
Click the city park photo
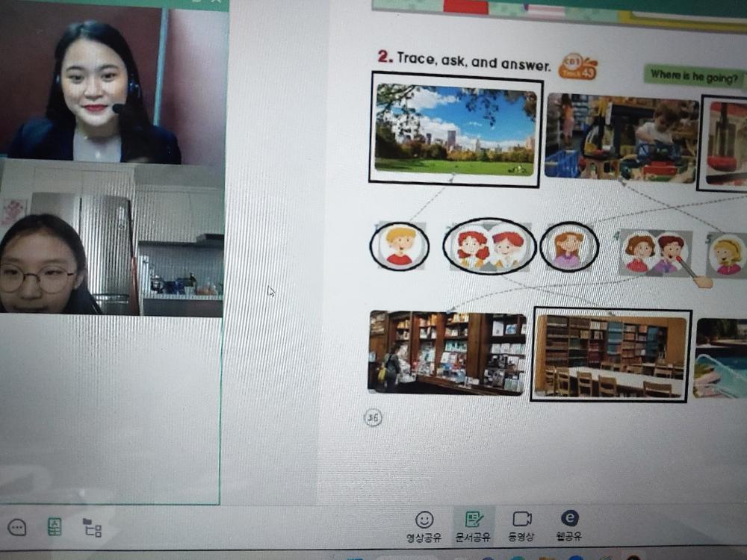pyautogui.click(x=456, y=130)
